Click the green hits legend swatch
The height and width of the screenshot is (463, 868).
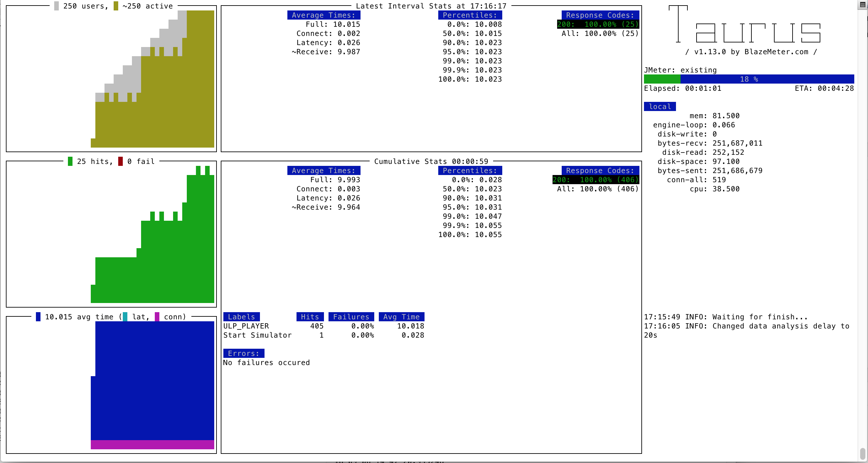point(70,161)
